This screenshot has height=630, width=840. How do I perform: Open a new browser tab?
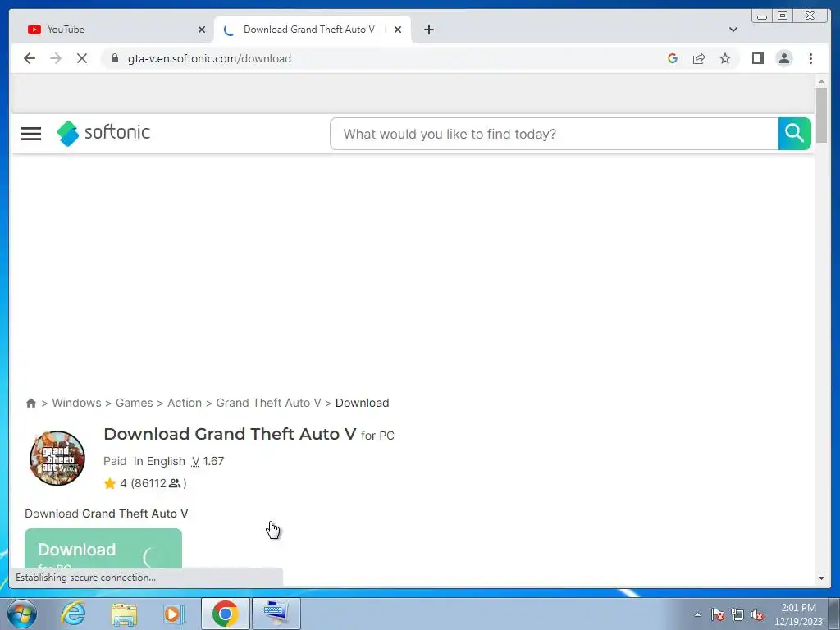[428, 30]
